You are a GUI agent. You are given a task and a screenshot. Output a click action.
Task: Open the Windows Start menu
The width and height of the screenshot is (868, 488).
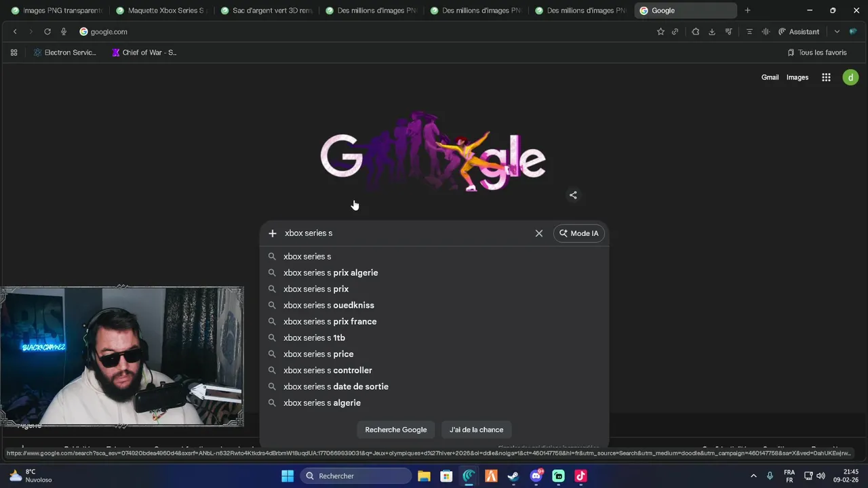coord(288,476)
